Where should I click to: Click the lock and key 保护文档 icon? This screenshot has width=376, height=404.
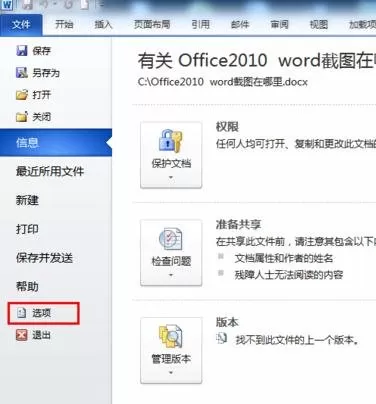point(171,141)
